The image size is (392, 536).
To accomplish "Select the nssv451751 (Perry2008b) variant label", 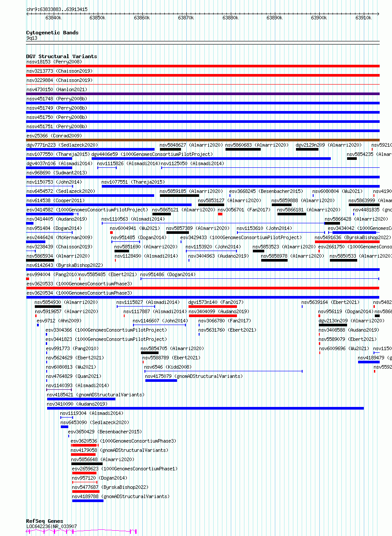I will tap(57, 126).
